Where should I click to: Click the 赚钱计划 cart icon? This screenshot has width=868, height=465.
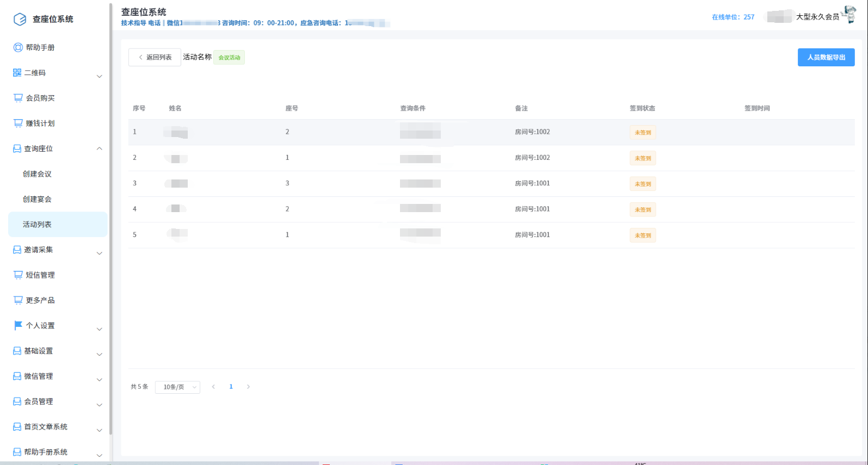tap(18, 123)
